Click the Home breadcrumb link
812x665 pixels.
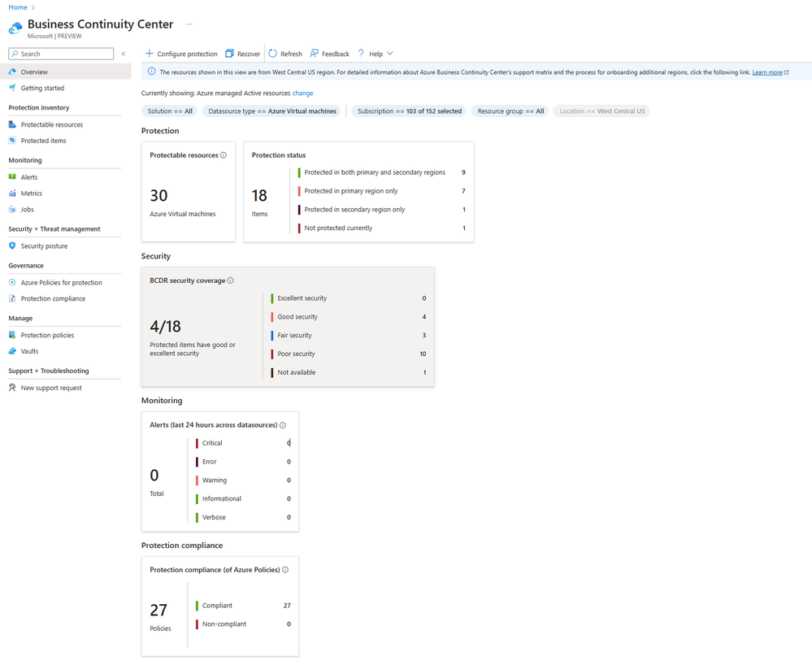(x=18, y=7)
